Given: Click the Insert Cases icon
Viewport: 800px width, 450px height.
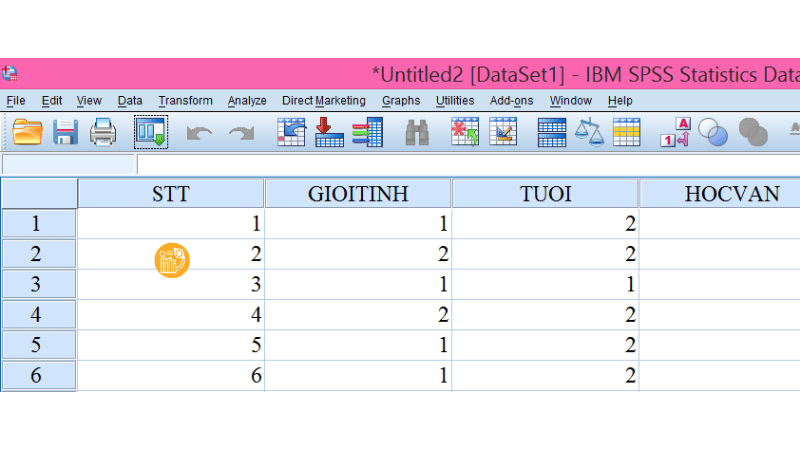Looking at the screenshot, I should click(x=465, y=132).
